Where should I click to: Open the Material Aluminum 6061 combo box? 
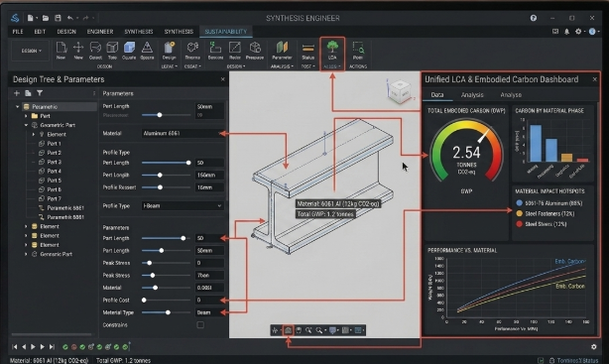183,133
